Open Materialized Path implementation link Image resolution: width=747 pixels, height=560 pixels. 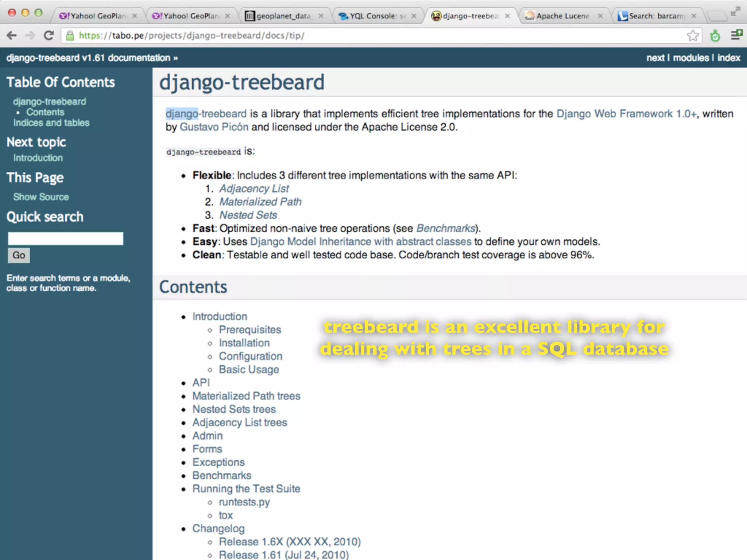point(260,202)
